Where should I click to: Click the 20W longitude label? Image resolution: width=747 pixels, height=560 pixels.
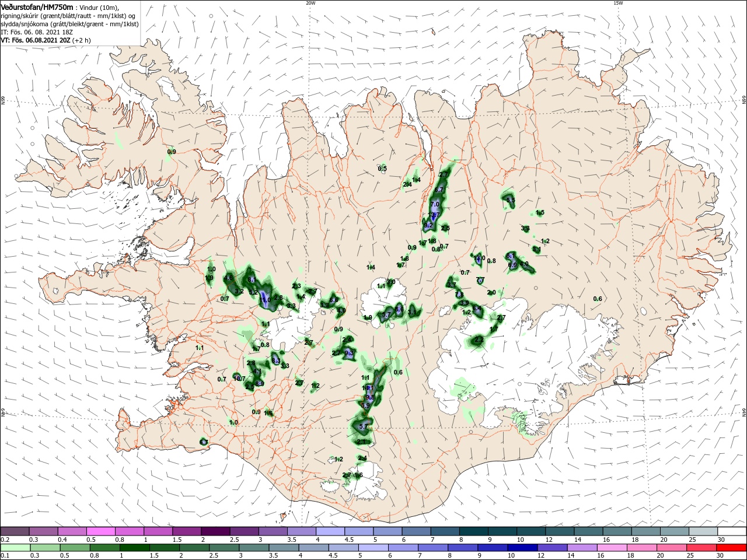pos(310,3)
